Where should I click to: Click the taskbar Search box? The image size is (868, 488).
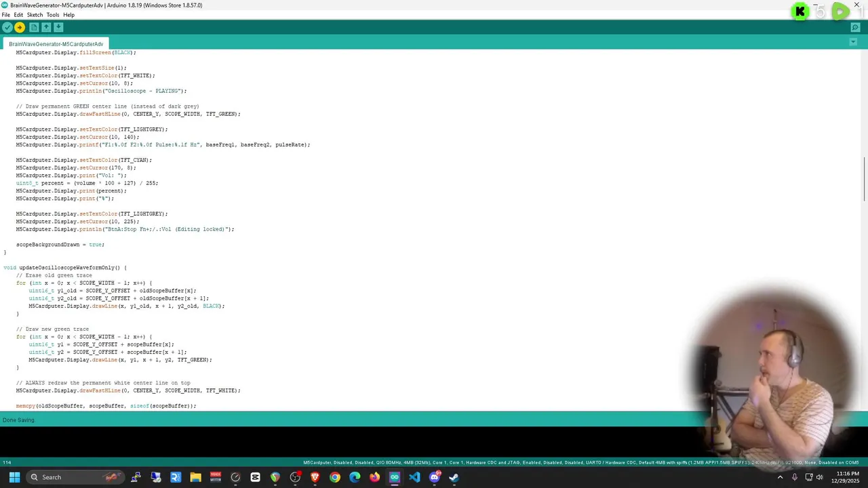tap(76, 477)
